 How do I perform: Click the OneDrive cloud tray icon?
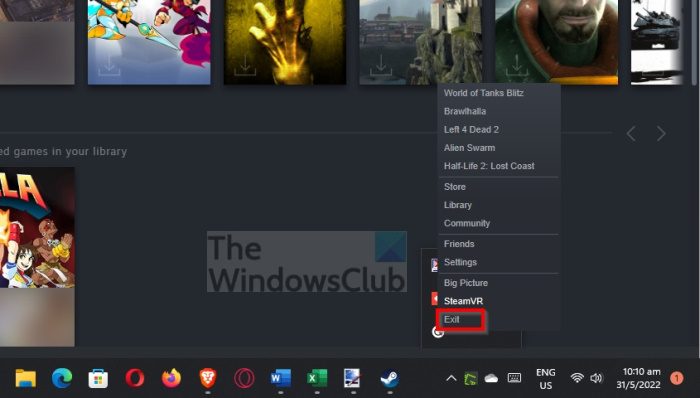(491, 379)
